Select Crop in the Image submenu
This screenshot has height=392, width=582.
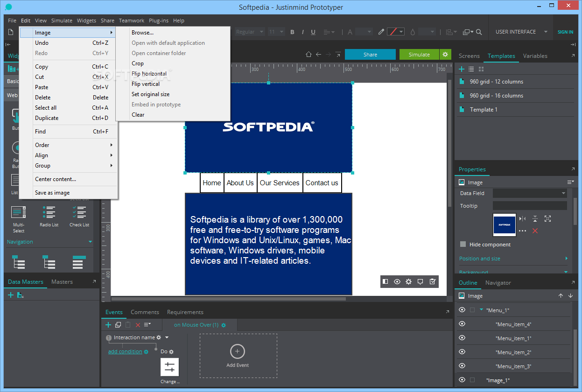[x=138, y=63]
